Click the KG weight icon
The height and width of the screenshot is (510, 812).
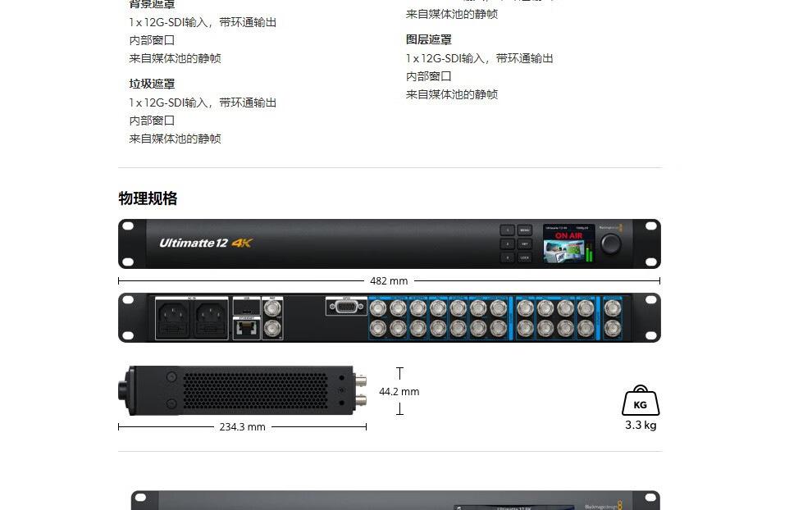(641, 400)
